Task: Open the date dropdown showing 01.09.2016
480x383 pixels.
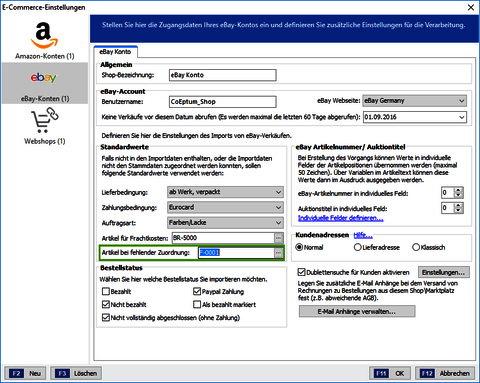Action: click(x=415, y=117)
